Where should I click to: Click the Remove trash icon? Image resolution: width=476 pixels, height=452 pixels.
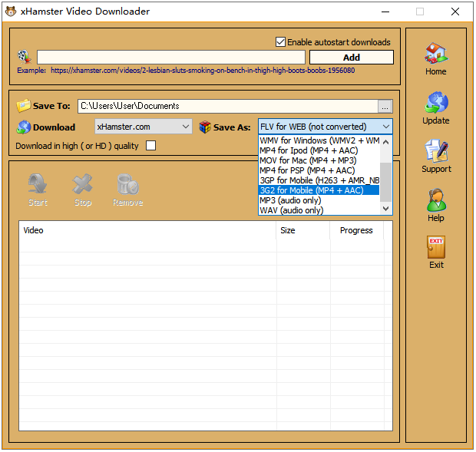[x=127, y=184]
